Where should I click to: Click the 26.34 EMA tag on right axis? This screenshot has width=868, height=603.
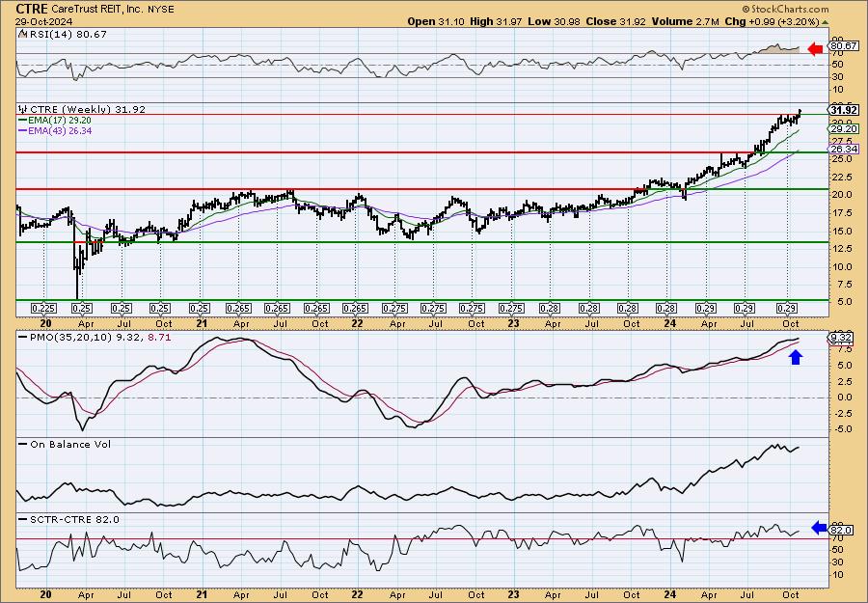[844, 150]
